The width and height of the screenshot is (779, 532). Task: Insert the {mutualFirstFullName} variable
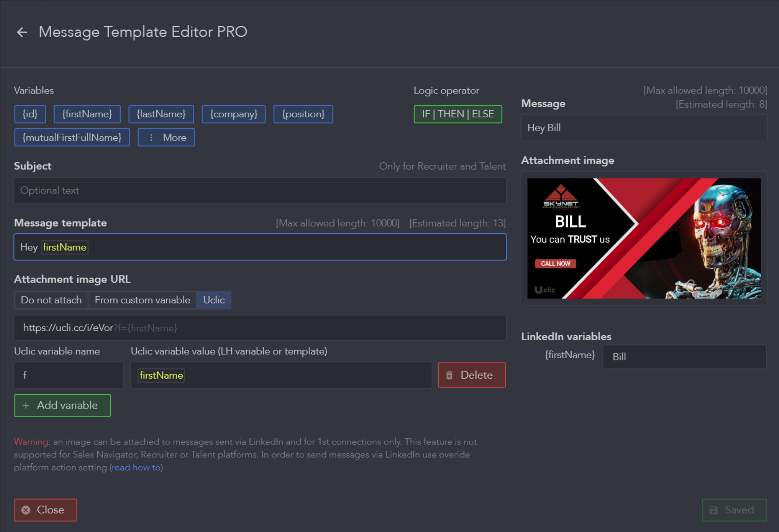[x=72, y=137]
